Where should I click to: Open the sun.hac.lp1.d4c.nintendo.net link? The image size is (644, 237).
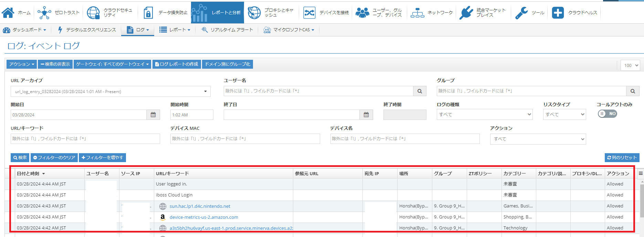(x=200, y=206)
